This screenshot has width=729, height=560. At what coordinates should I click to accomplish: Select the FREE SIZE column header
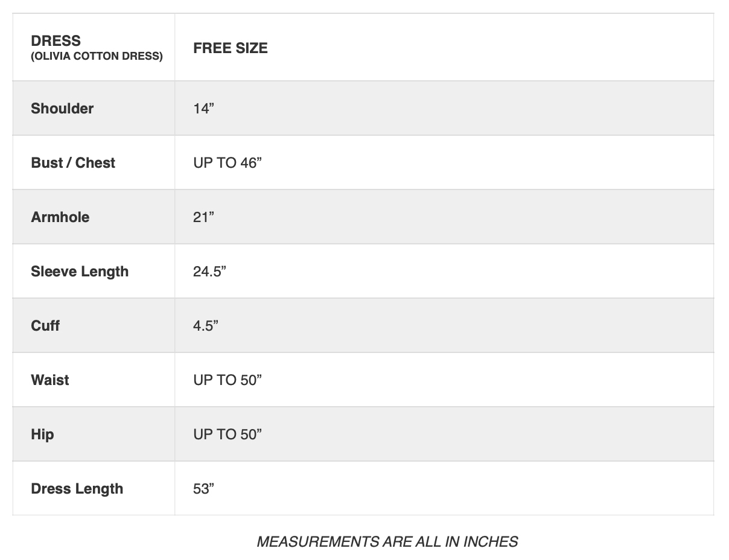(230, 48)
